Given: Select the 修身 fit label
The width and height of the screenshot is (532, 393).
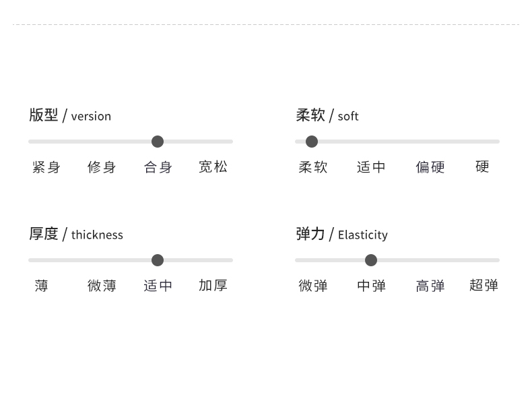Looking at the screenshot, I should click(x=102, y=167).
